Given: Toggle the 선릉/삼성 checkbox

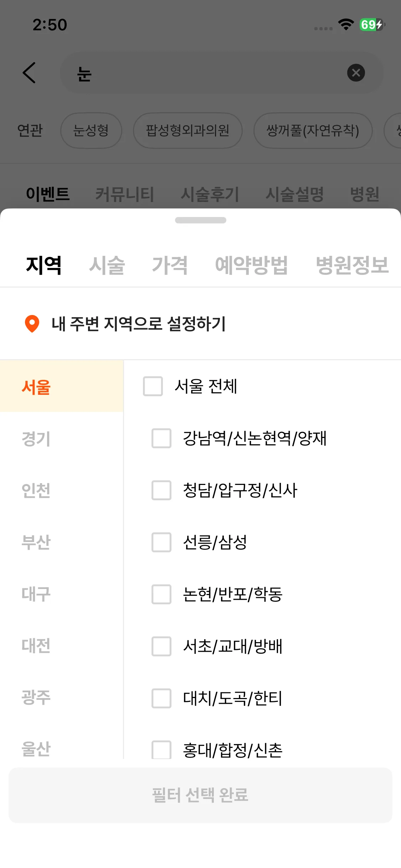Looking at the screenshot, I should point(161,542).
